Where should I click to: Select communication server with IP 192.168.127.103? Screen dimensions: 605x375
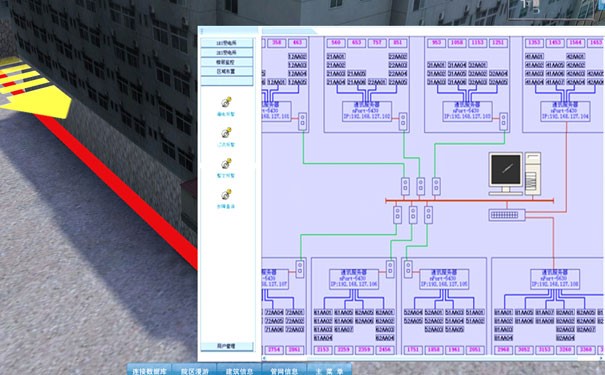tap(467, 111)
